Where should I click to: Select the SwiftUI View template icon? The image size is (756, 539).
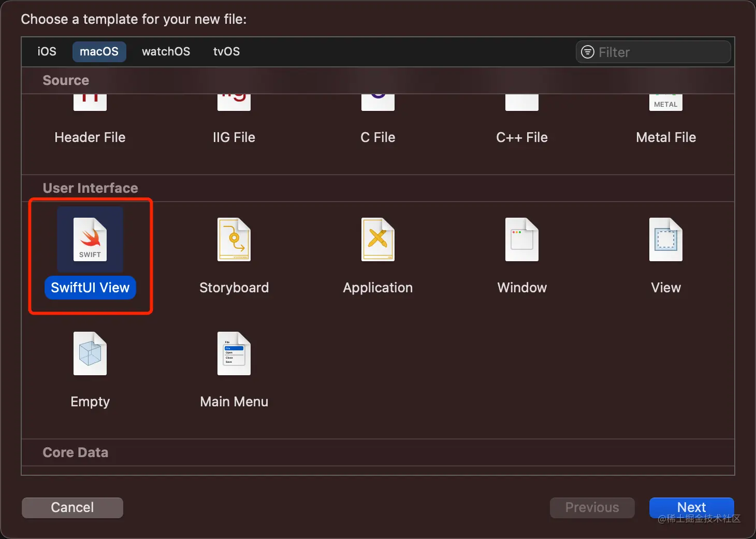pyautogui.click(x=90, y=239)
